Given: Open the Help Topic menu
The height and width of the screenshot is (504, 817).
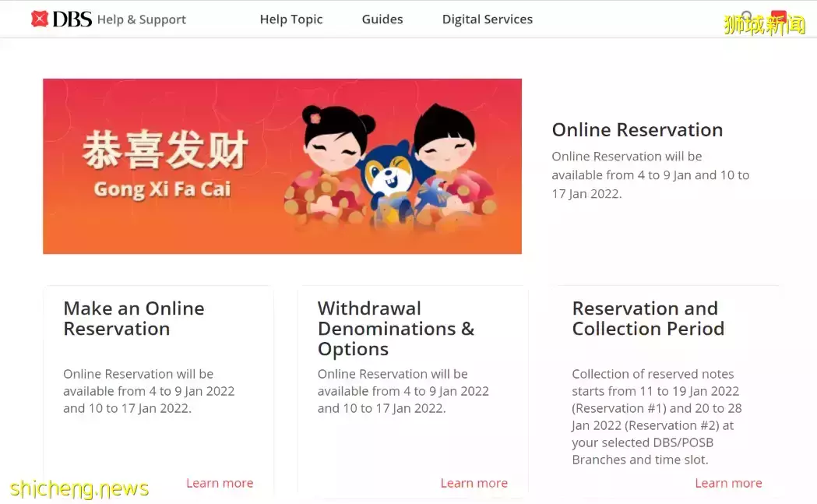Looking at the screenshot, I should [x=291, y=19].
